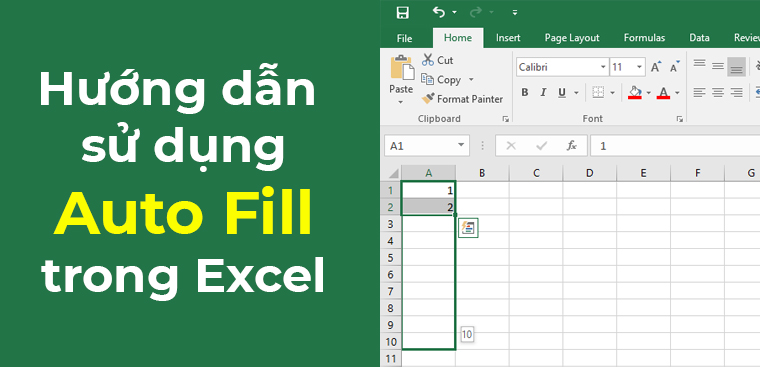Select cell A2 containing 2
This screenshot has width=760, height=367.
428,207
